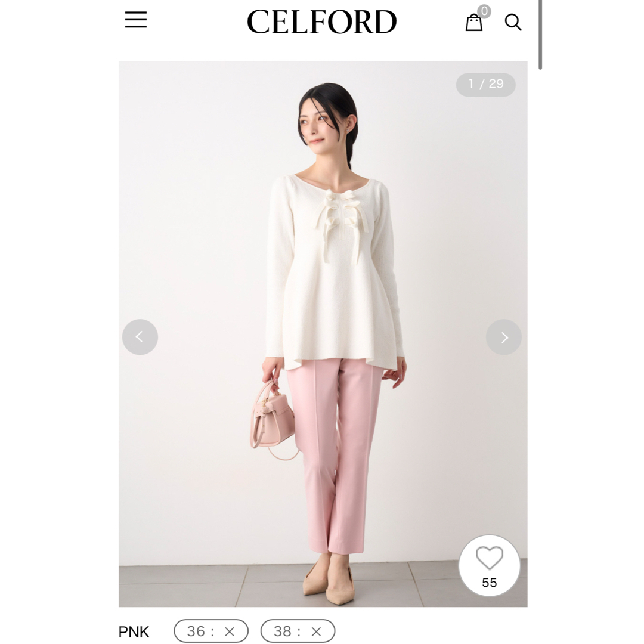Select size 36 for PNK color
The height and width of the screenshot is (644, 644).
211,631
